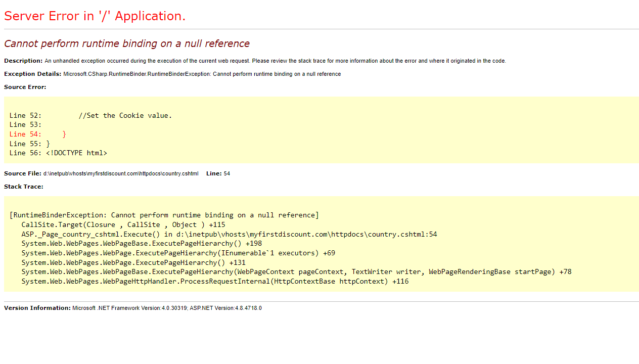Click the italic null reference error title
Image resolution: width=639 pixels, height=364 pixels.
[126, 43]
